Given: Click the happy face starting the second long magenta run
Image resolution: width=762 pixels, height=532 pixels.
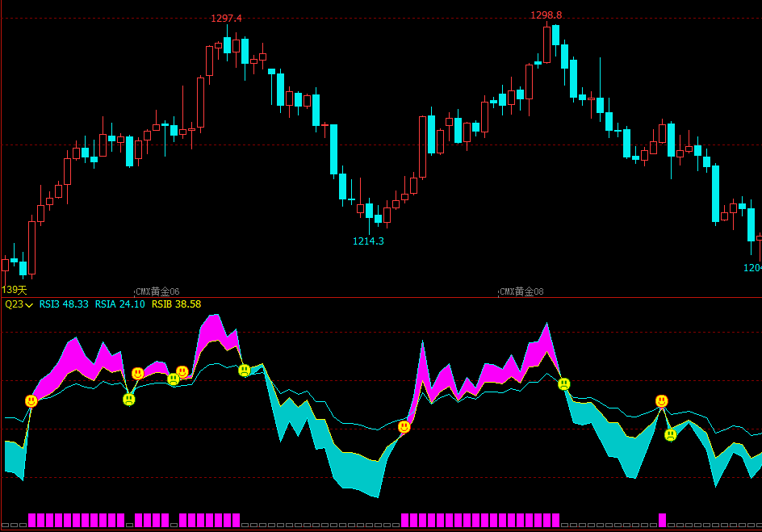Looking at the screenshot, I should pos(404,426).
